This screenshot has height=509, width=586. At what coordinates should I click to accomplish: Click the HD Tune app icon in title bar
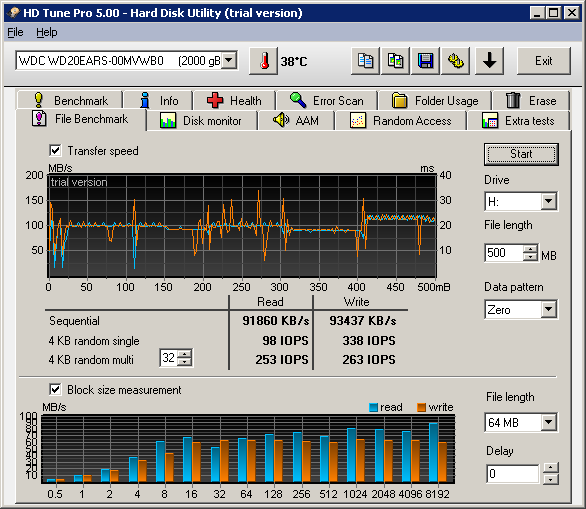pyautogui.click(x=14, y=13)
